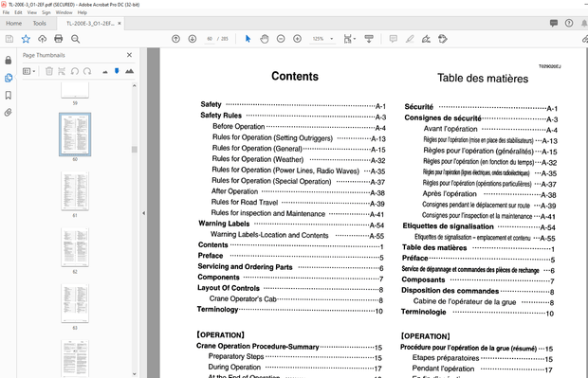Screen dimensions: 588x378
Task: Save the file with the floppy disk icon
Action: [9, 39]
